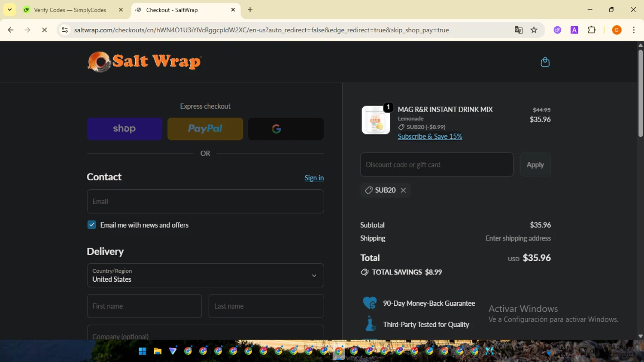The image size is (644, 362).
Task: Click the Salt Wrap logo
Action: coord(144,62)
